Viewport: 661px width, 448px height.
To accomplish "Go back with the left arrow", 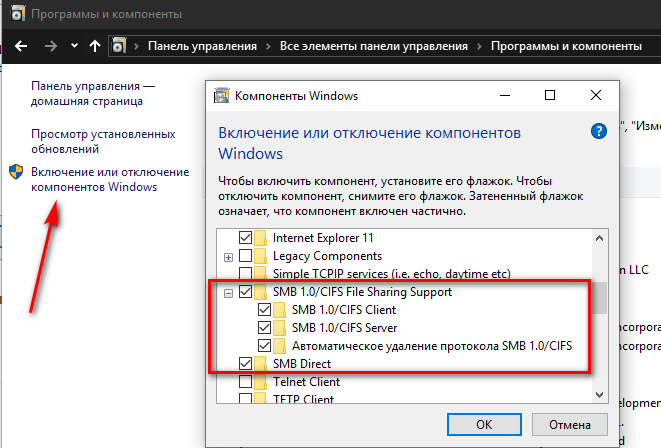I will [x=21, y=46].
